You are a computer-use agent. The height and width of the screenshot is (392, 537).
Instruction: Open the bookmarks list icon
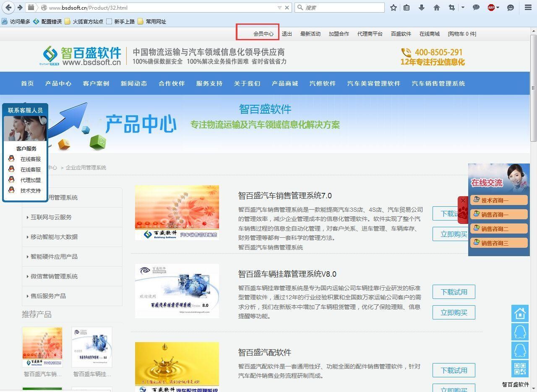click(407, 8)
